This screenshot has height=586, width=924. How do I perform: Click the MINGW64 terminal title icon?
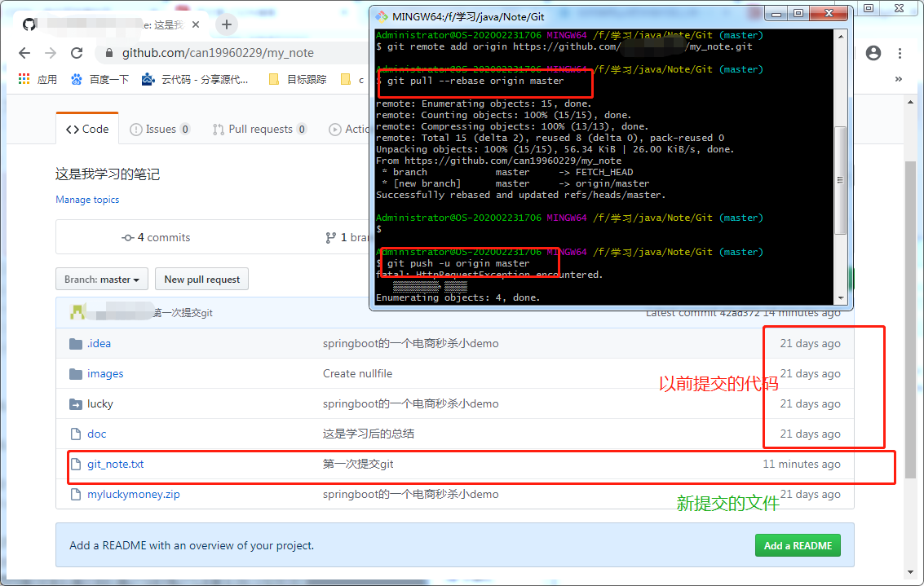[382, 16]
